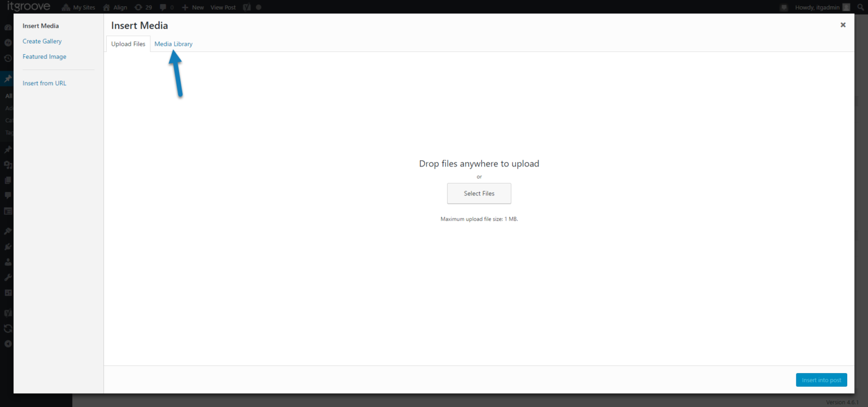Close the Insert Media dialog

point(843,25)
